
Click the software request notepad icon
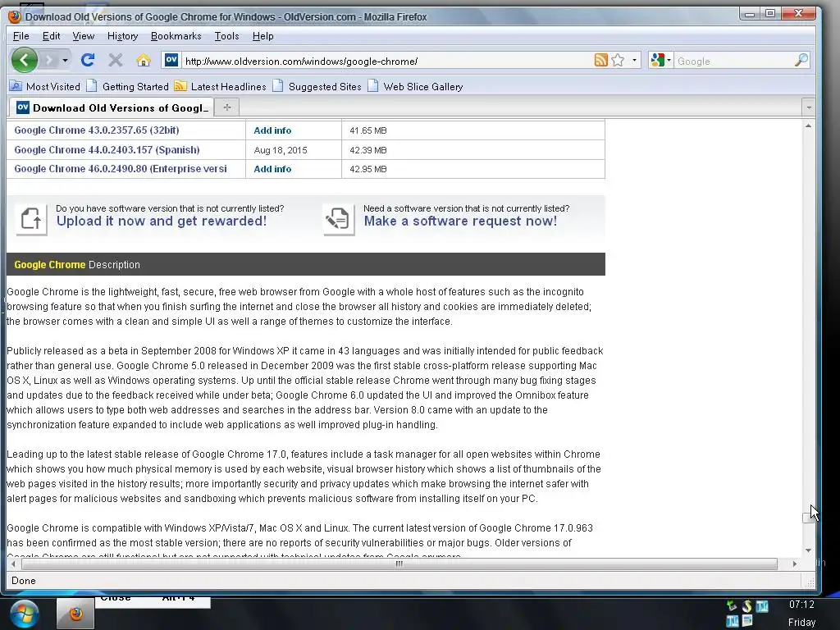pyautogui.click(x=338, y=218)
